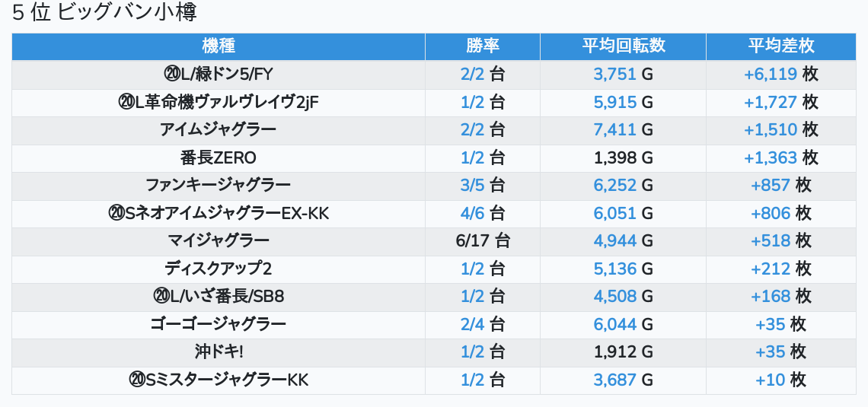This screenshot has height=407, width=868.
Task: Click the 平均差枚 column header
Action: point(780,46)
